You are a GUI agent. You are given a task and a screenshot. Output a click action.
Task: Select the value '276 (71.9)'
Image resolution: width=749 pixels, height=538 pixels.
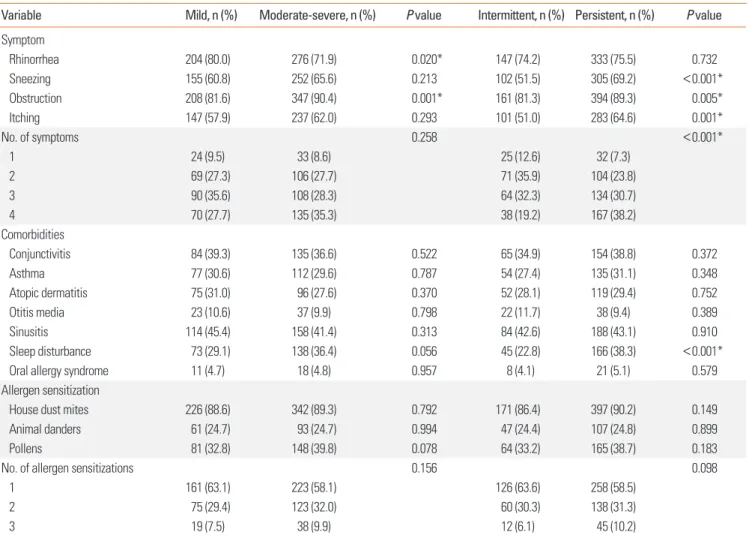(314, 59)
